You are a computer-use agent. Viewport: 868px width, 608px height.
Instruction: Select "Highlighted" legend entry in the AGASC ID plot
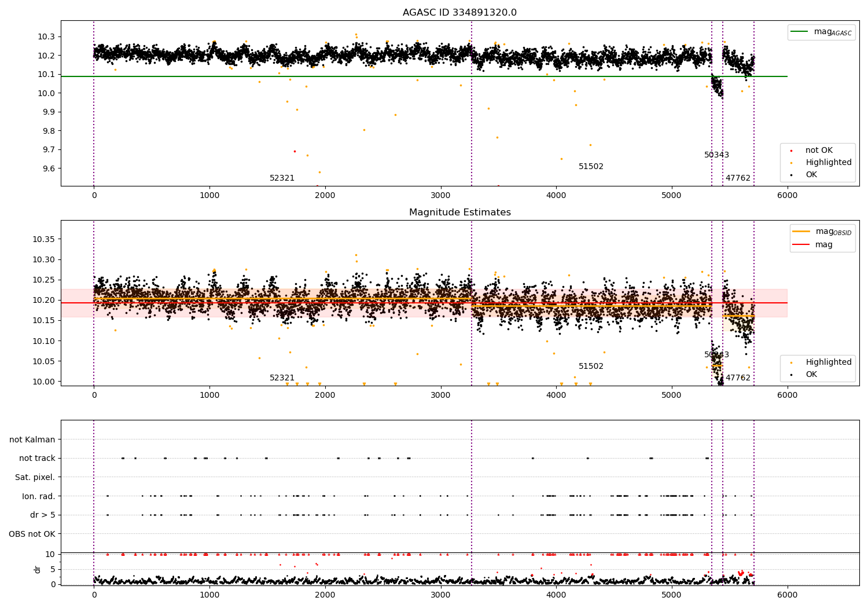pyautogui.click(x=829, y=163)
